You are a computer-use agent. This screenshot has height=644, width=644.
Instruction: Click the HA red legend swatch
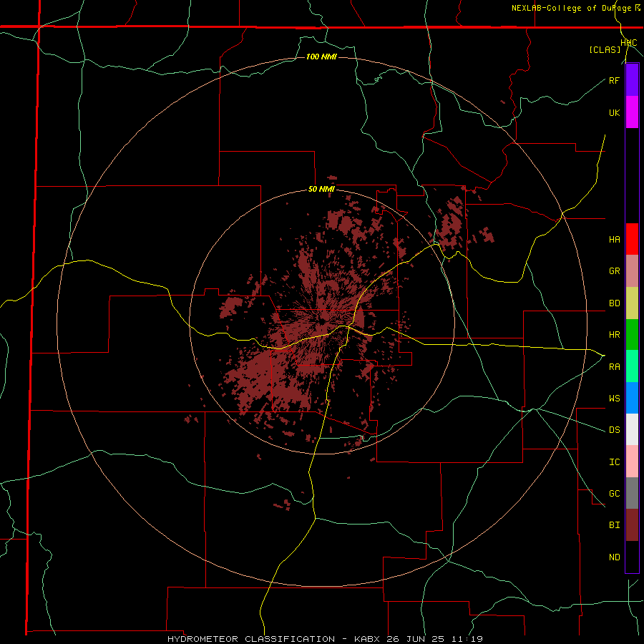coord(632,239)
